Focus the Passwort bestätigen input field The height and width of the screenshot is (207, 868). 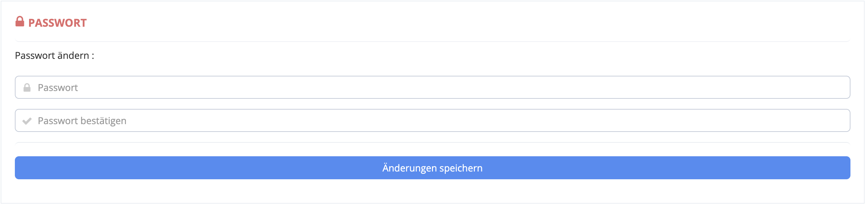(432, 120)
